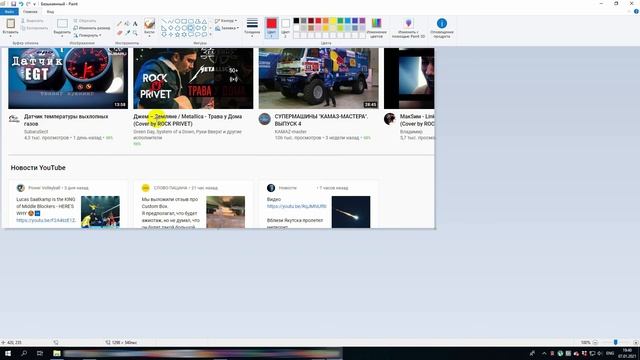Open the Help icon below window controls
Screen dimensions: 640x360
click(x=636, y=11)
